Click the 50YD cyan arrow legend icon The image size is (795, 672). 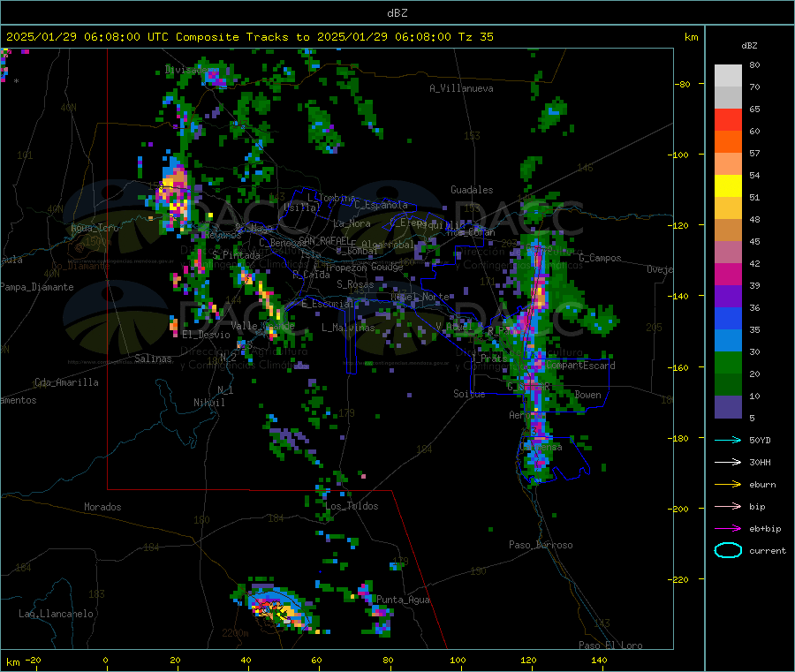pyautogui.click(x=728, y=440)
